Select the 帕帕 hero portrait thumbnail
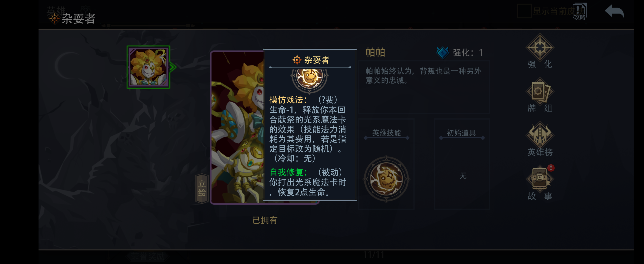Viewport: 644px width, 264px height. tap(148, 67)
